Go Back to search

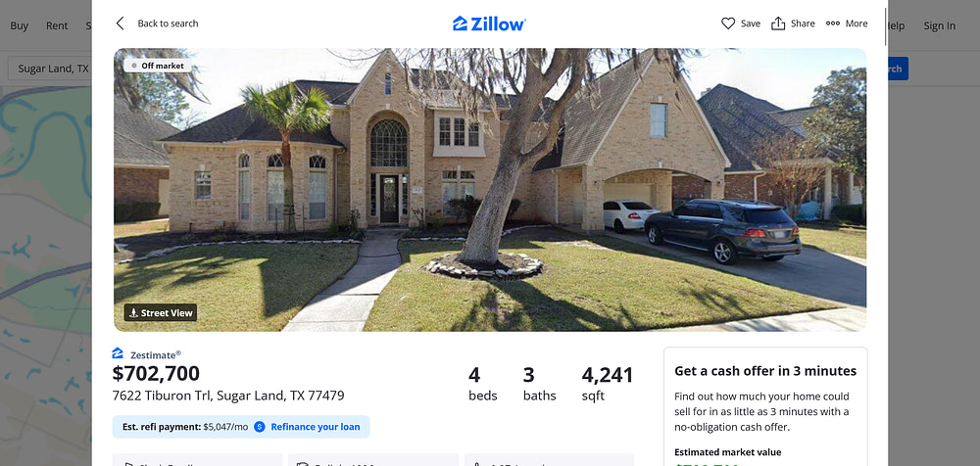click(x=168, y=23)
